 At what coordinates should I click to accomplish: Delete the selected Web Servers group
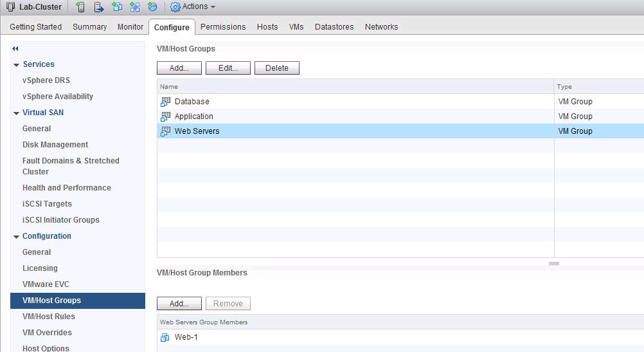pyautogui.click(x=276, y=68)
